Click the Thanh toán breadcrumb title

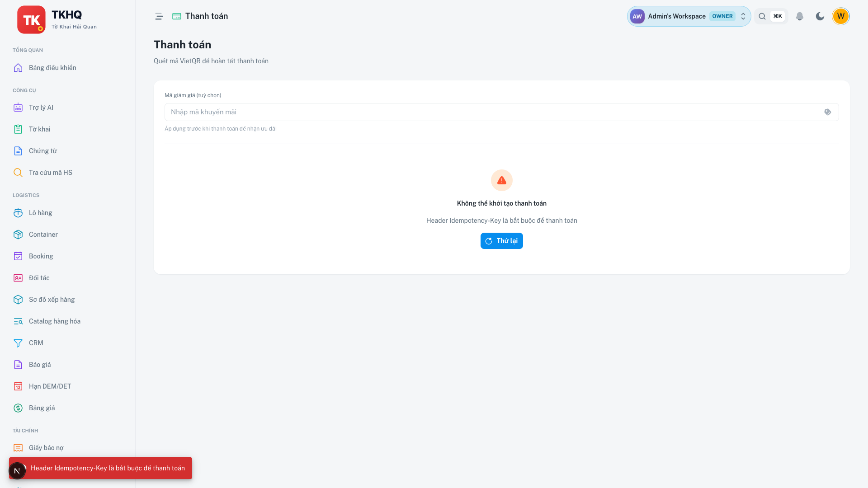(x=207, y=16)
